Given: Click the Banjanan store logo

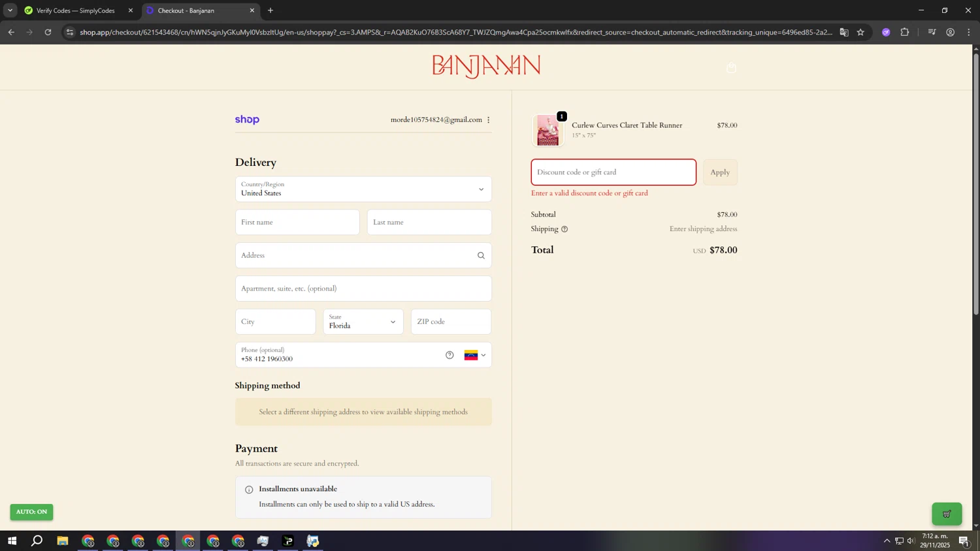Looking at the screenshot, I should click(x=486, y=66).
